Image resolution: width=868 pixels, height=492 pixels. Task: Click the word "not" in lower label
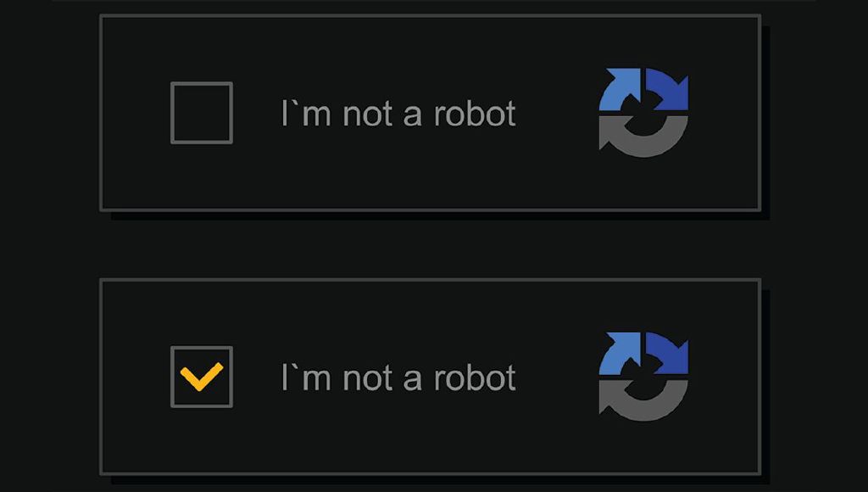pos(368,378)
